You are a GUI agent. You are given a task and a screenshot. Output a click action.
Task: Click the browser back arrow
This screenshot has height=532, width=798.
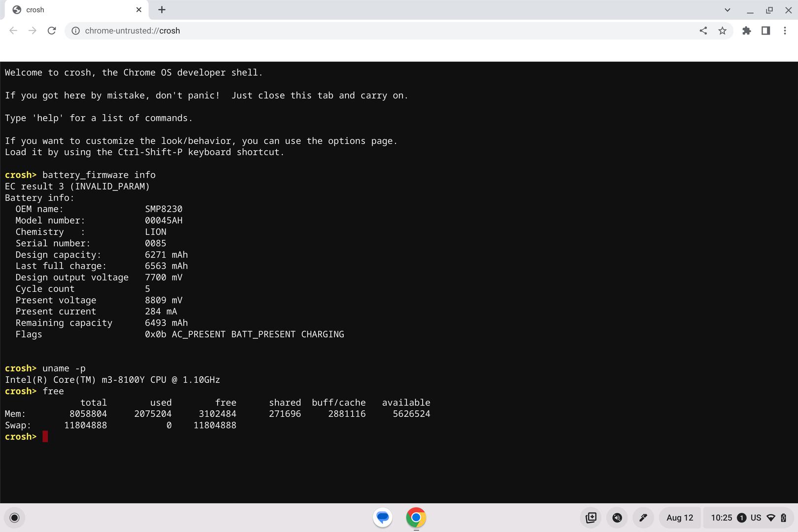[x=13, y=31]
